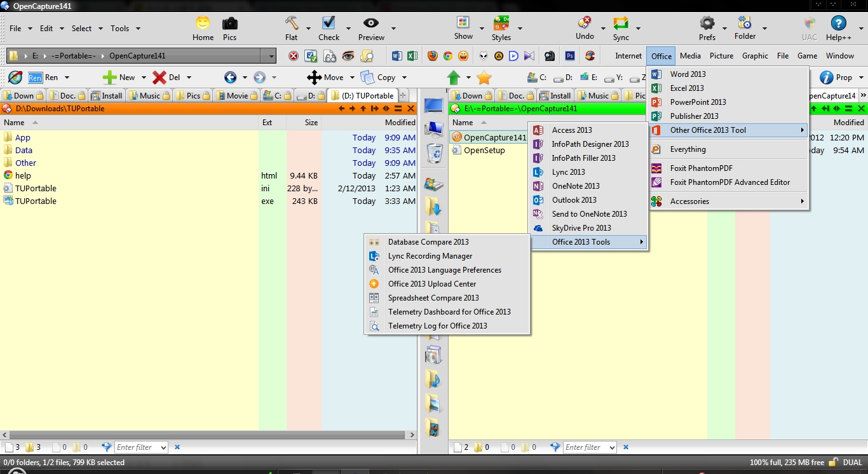Screen dimensions: 868x474
Task: Select Foxit PhantomPDF menu entry
Action: pyautogui.click(x=729, y=168)
